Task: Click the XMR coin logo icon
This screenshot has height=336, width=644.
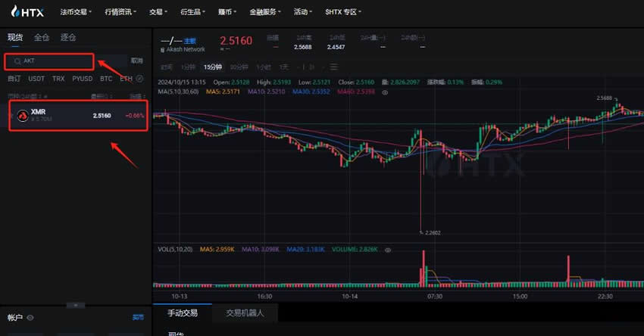Action: pos(23,116)
